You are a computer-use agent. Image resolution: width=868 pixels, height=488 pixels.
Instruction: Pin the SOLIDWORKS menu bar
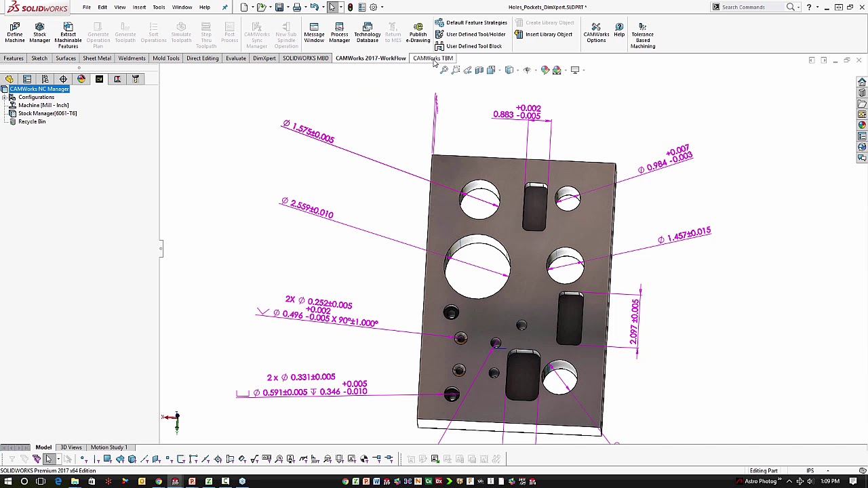click(225, 7)
